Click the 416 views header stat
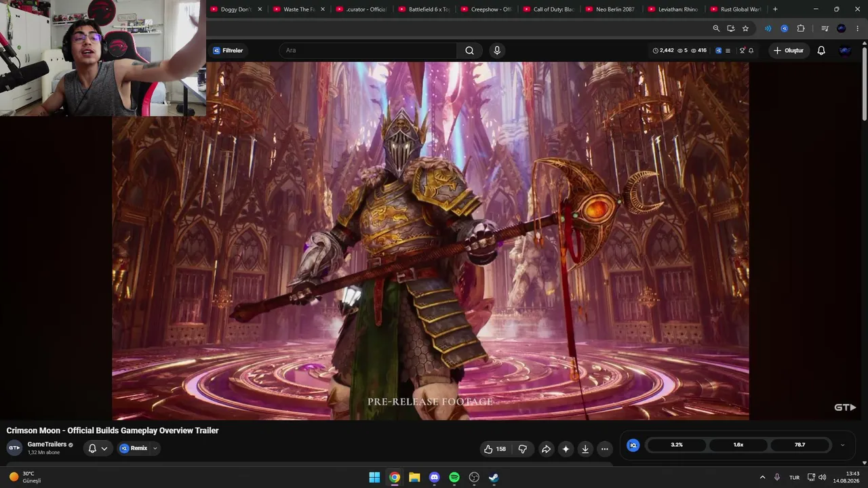This screenshot has width=868, height=488. (x=698, y=51)
